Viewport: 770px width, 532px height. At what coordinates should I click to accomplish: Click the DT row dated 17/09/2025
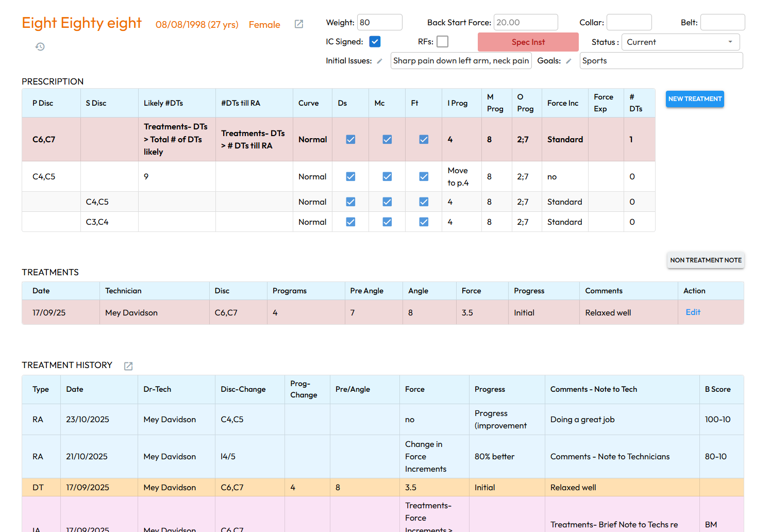pos(382,488)
